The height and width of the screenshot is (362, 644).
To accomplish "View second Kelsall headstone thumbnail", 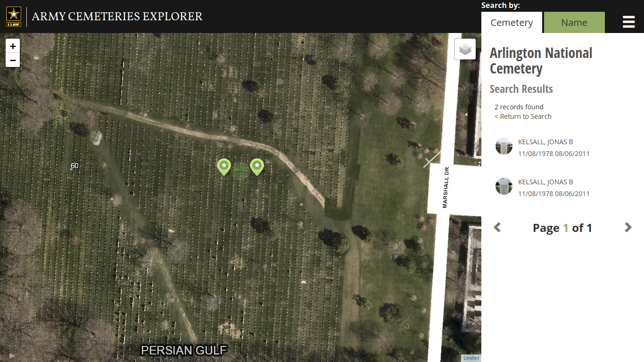I will point(504,186).
